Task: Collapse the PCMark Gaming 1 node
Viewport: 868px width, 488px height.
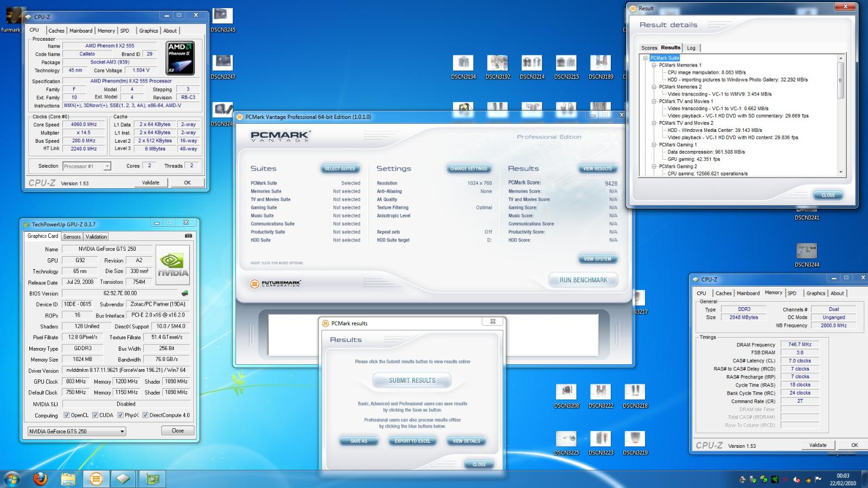Action: coord(654,145)
